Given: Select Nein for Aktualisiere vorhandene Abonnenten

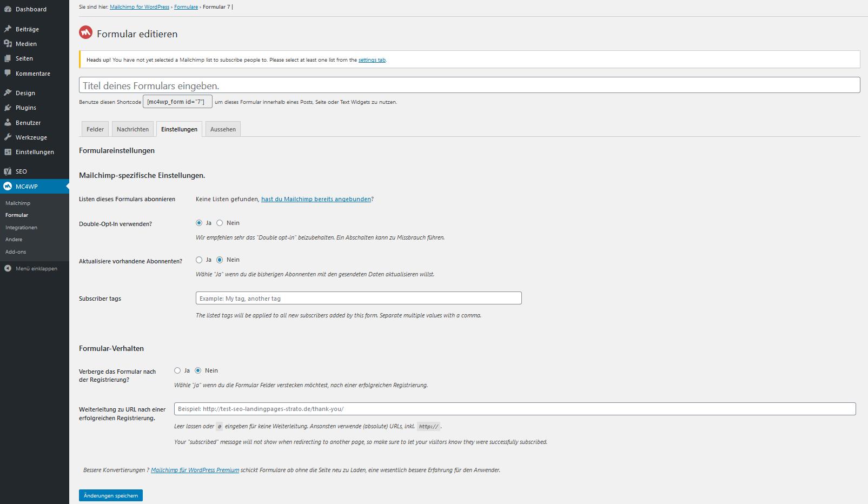Looking at the screenshot, I should pyautogui.click(x=220, y=260).
